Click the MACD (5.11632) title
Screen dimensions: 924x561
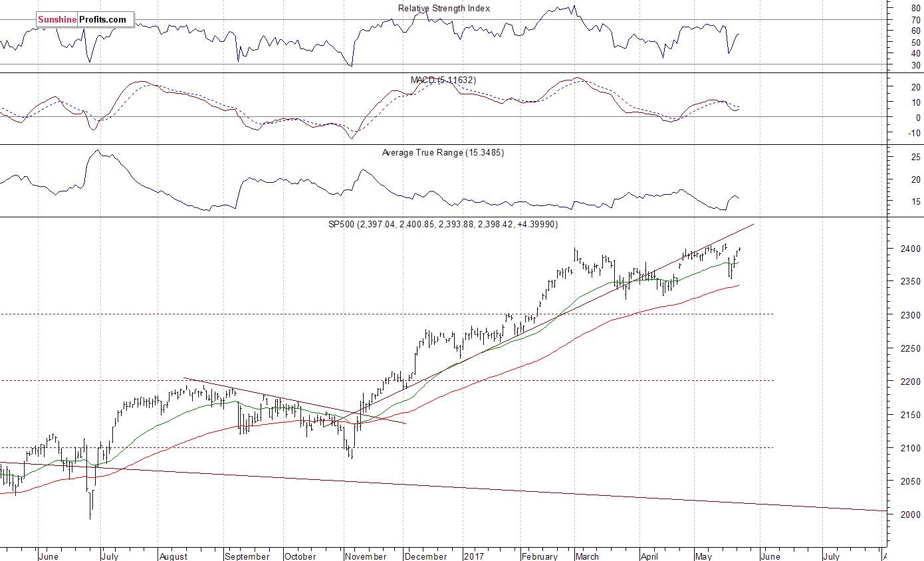point(443,80)
